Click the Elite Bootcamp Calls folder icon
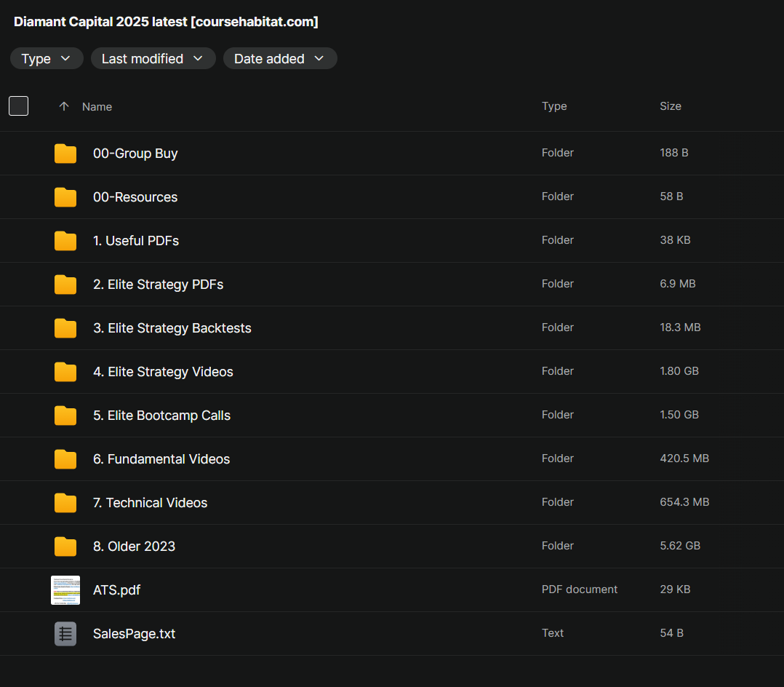Viewport: 784px width, 687px height. point(65,416)
